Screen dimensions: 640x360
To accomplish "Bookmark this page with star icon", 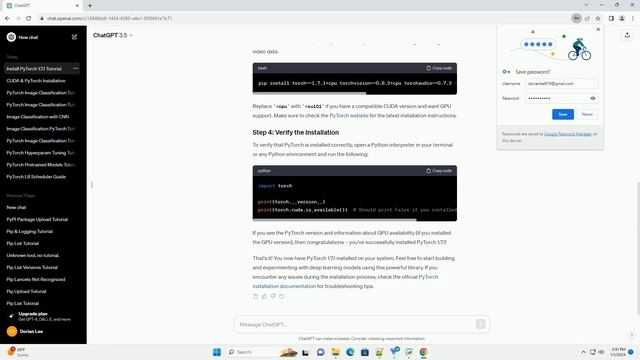I will point(598,18).
